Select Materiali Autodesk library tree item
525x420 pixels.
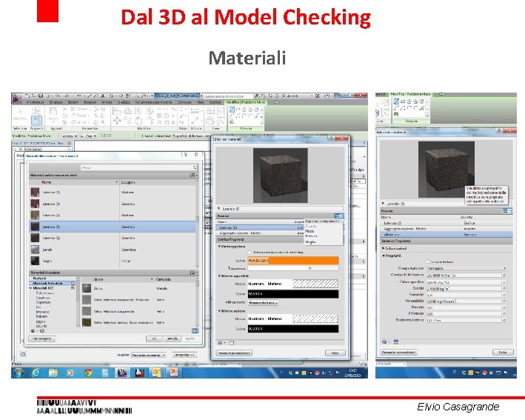(52, 284)
